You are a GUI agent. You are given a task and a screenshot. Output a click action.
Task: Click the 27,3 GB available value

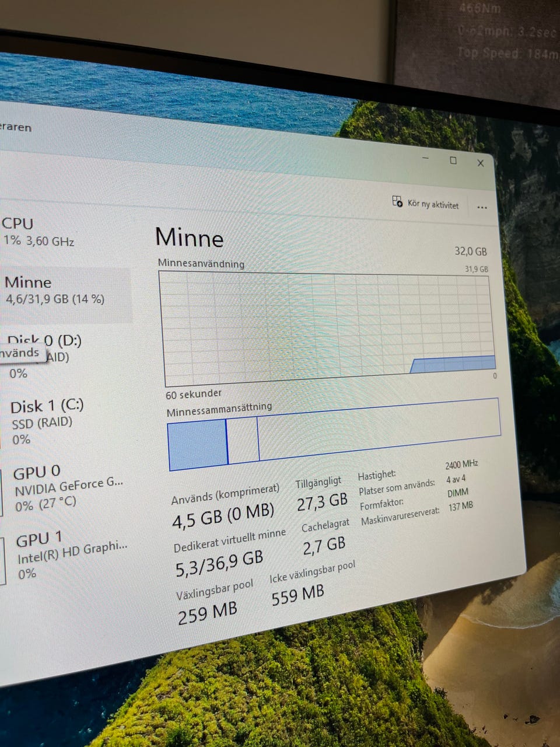coord(322,501)
